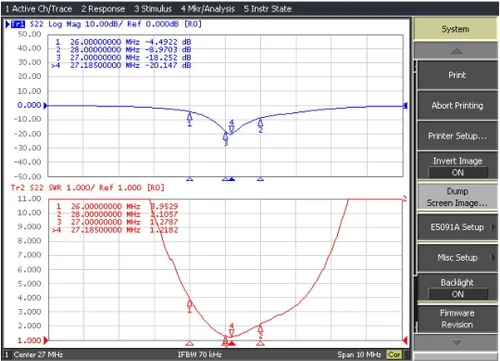
Task: Open the Response menu
Action: 103,9
